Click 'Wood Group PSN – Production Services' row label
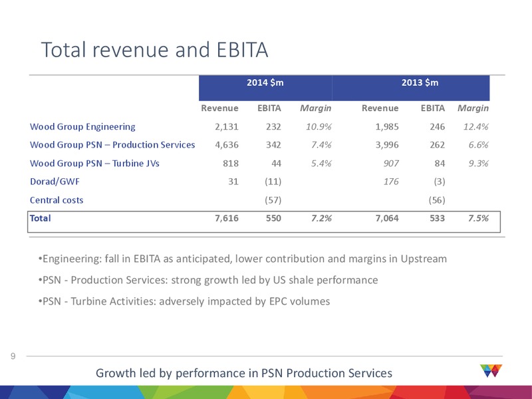This screenshot has width=532, height=399. click(112, 145)
